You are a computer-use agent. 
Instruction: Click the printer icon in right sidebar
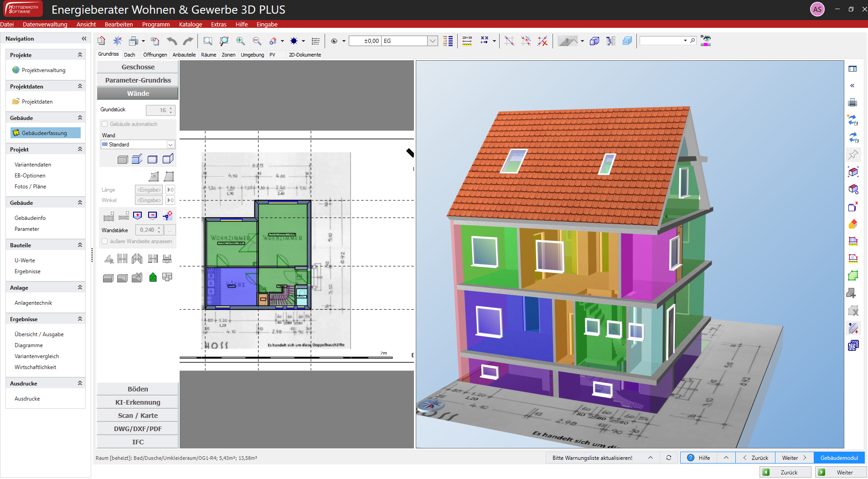852,102
